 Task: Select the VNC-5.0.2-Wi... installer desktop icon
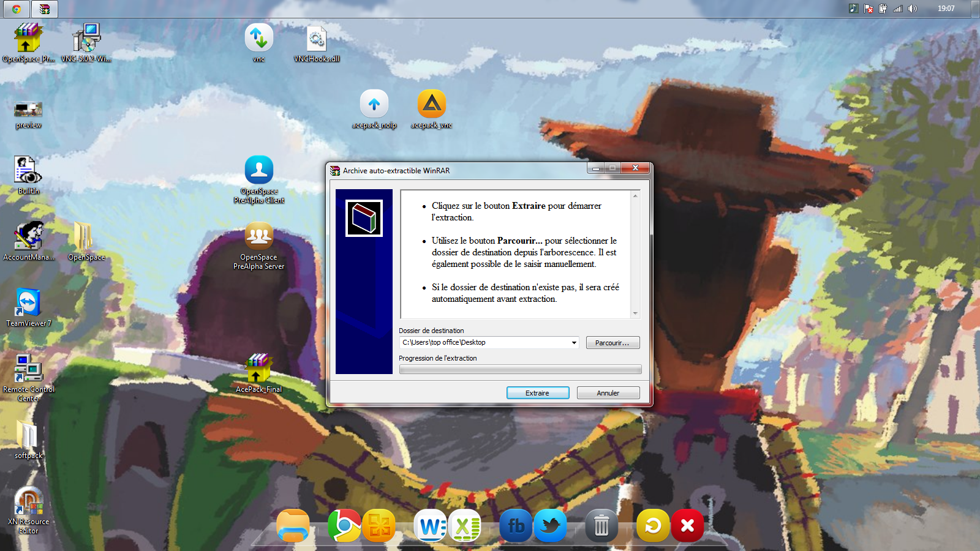tap(86, 43)
